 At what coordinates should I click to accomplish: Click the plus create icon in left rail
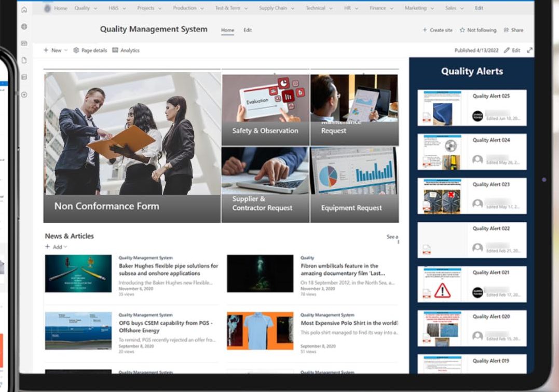pyautogui.click(x=24, y=94)
